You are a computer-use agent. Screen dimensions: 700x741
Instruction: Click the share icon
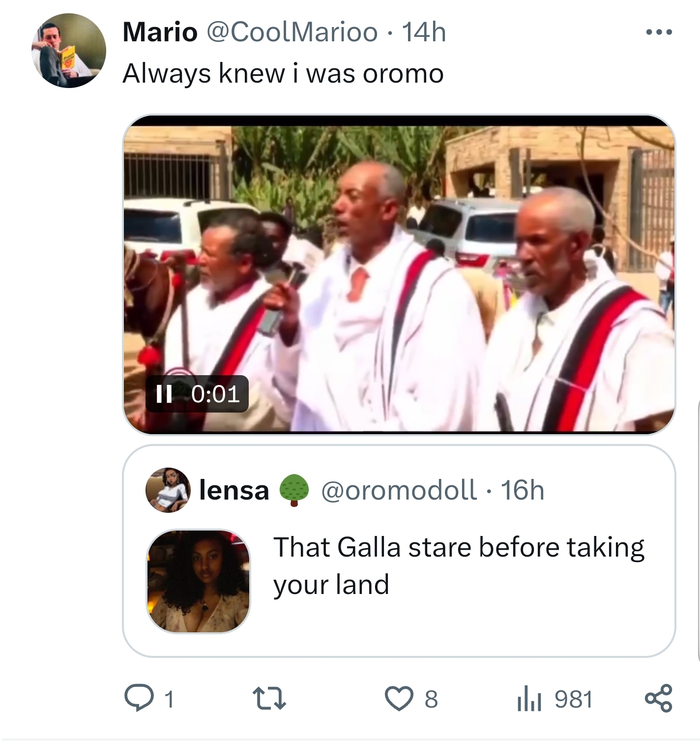658,698
